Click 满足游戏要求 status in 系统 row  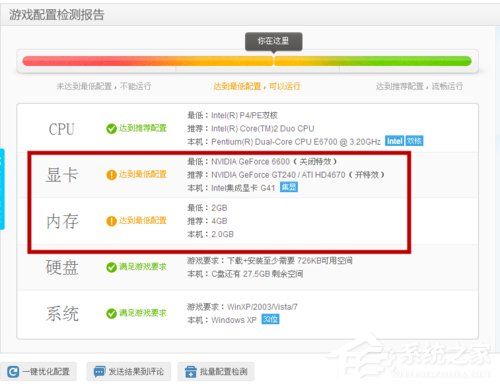point(143,313)
